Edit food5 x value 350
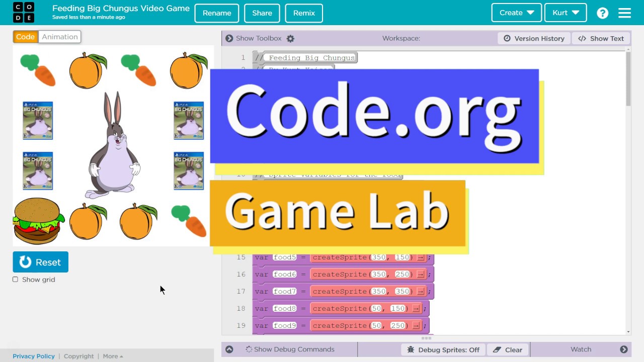This screenshot has width=644, height=362. 379,257
